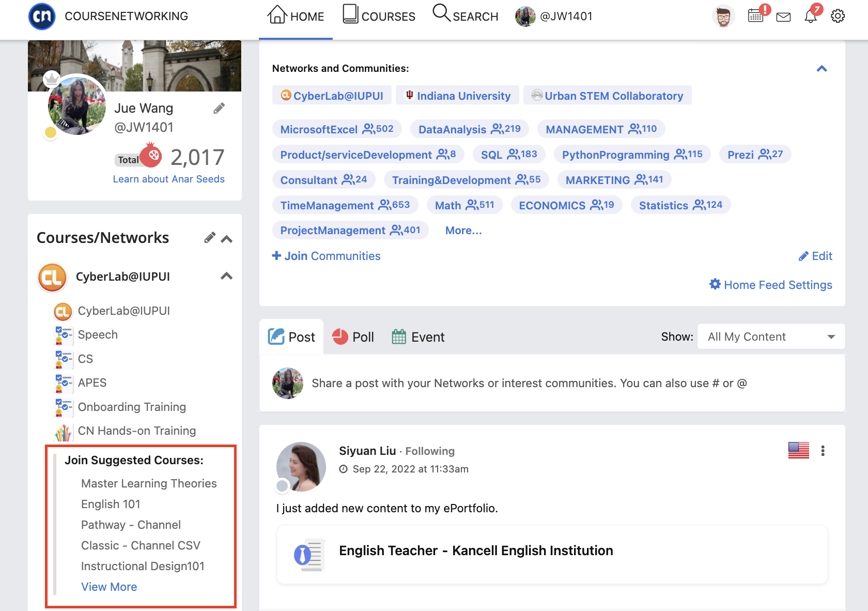Image resolution: width=868 pixels, height=611 pixels.
Task: Select the Event tab
Action: click(x=418, y=337)
